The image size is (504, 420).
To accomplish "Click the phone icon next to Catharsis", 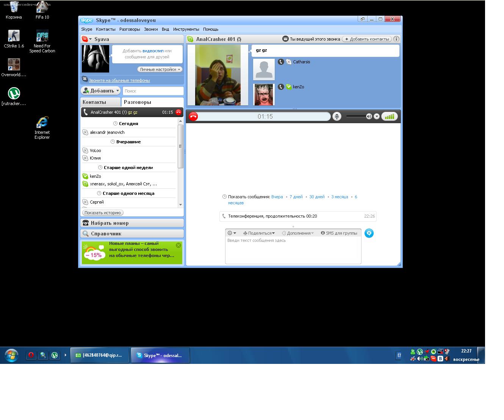I will 281,62.
